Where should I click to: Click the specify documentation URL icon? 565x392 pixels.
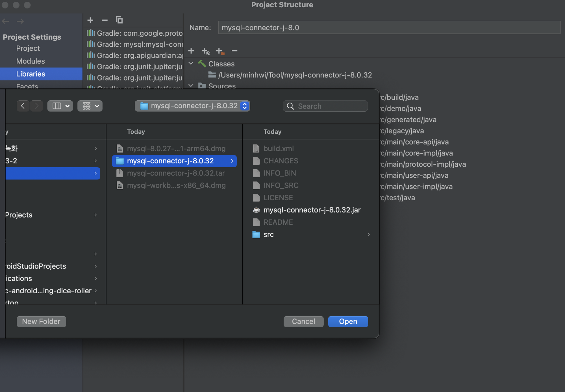(x=205, y=51)
